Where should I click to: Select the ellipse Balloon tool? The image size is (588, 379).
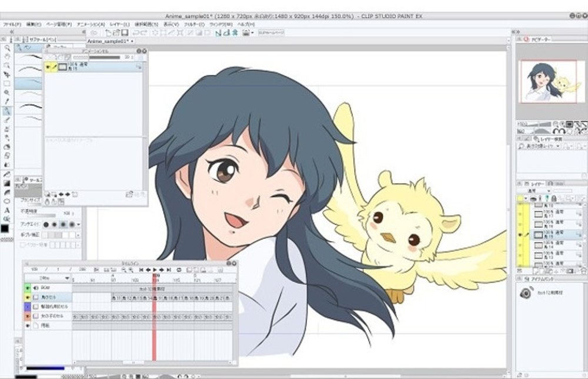pos(6,201)
